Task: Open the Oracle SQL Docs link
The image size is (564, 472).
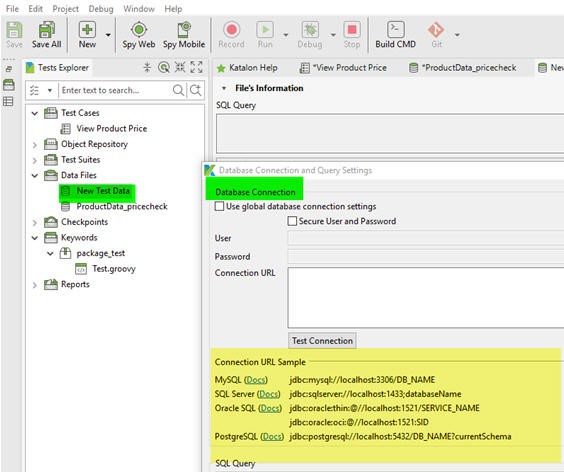Action: click(x=270, y=408)
